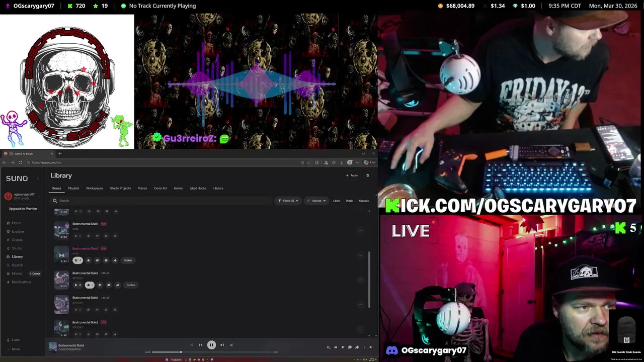The image size is (644, 362).
Task: Go to Create in the Suno sidebar
Action: 15,240
